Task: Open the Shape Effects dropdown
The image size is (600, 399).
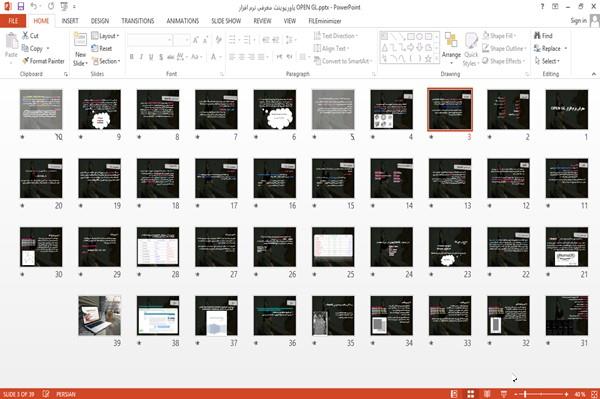Action: tap(504, 61)
